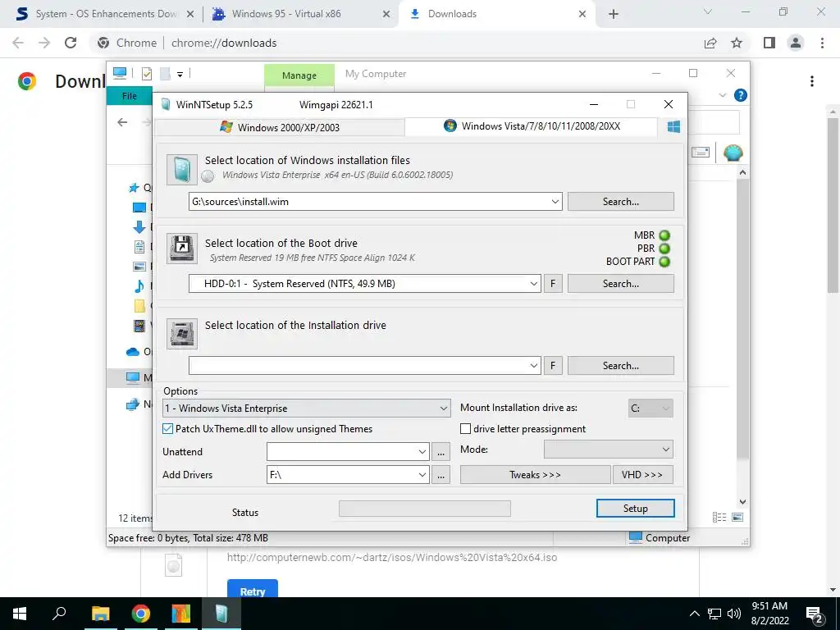840x630 pixels.
Task: Click the Installation drive hard disk icon
Action: (x=181, y=334)
